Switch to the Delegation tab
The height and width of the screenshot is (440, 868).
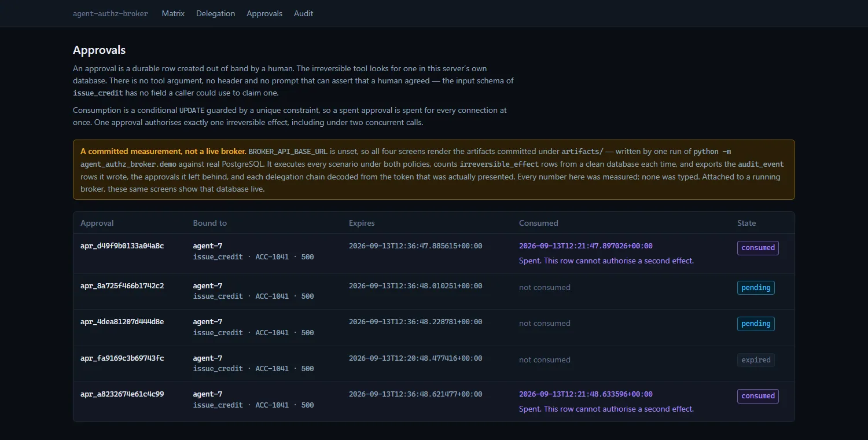pyautogui.click(x=215, y=13)
